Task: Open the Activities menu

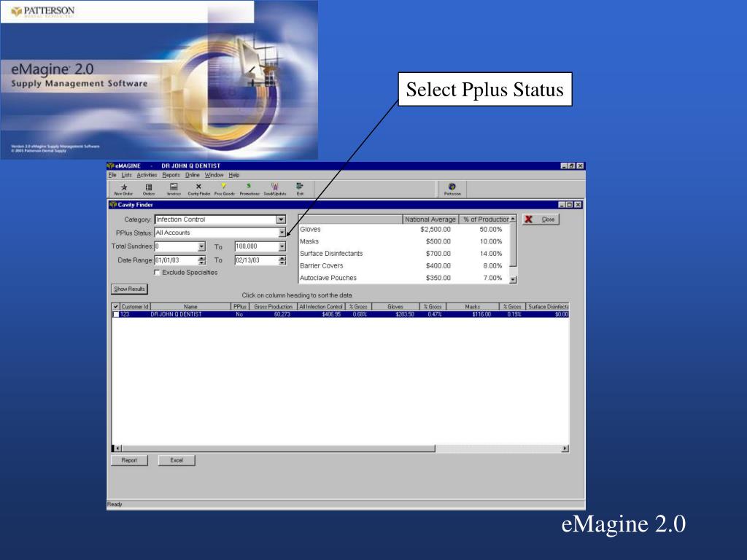Action: point(147,175)
